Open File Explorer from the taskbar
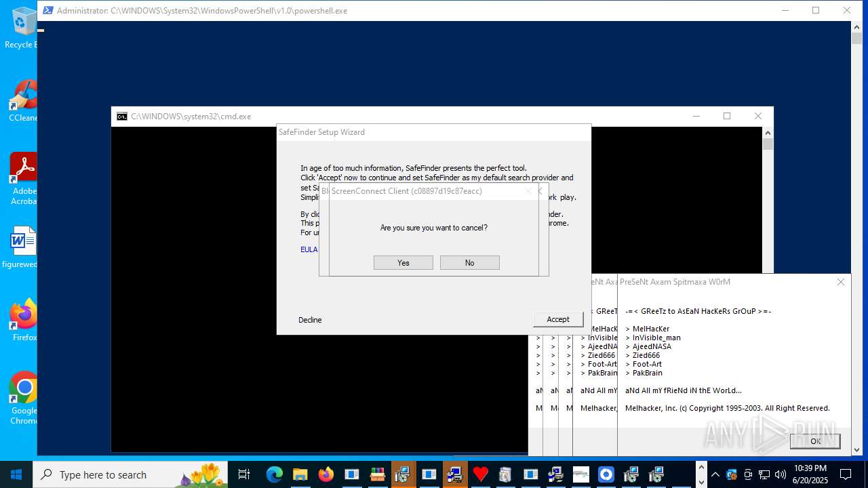 click(x=300, y=474)
